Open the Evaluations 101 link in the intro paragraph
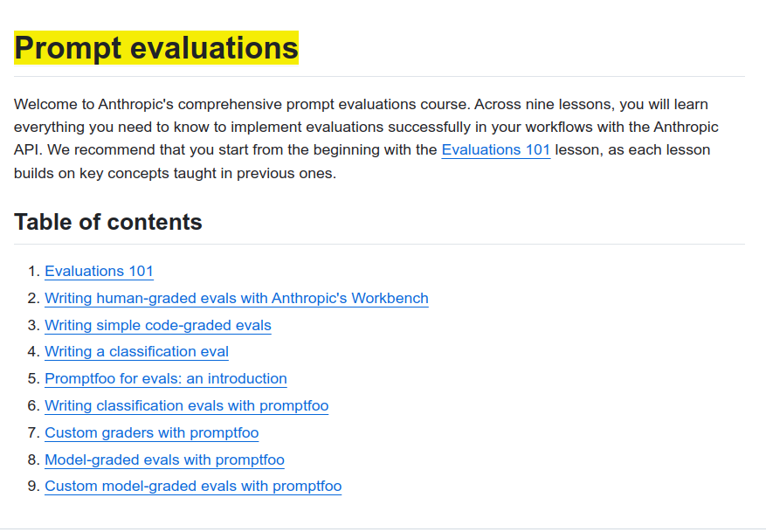 [x=495, y=149]
